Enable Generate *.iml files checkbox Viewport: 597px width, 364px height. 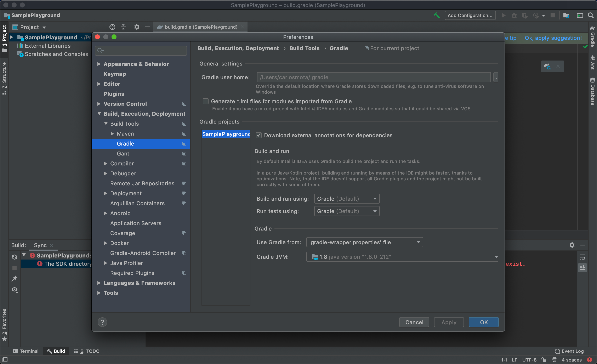click(x=205, y=101)
